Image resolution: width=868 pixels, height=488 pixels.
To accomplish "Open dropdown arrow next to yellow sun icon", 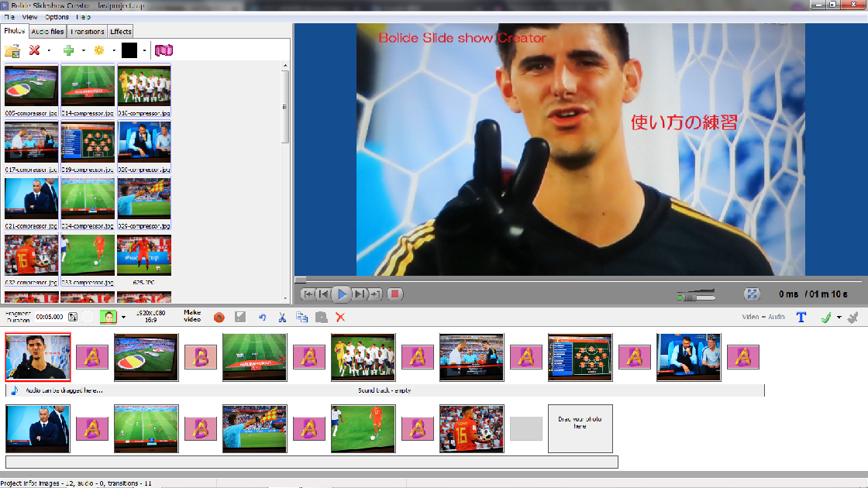I will coord(114,50).
